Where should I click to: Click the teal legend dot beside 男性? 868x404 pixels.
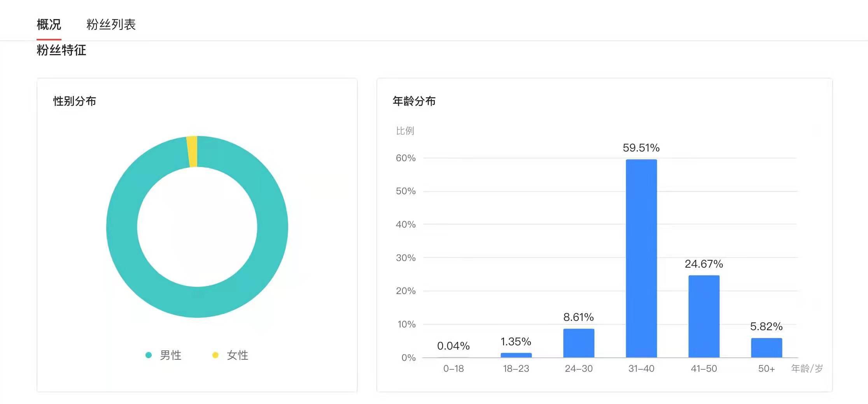(x=149, y=355)
